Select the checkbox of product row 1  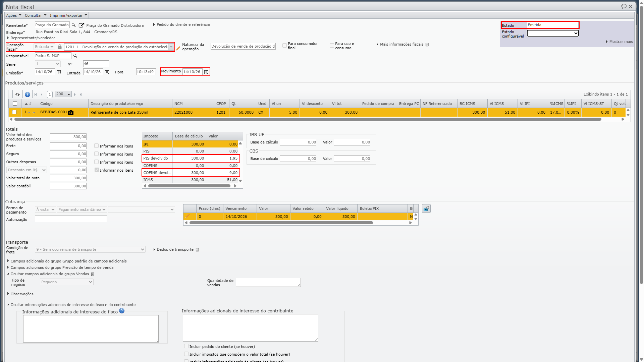(x=14, y=112)
